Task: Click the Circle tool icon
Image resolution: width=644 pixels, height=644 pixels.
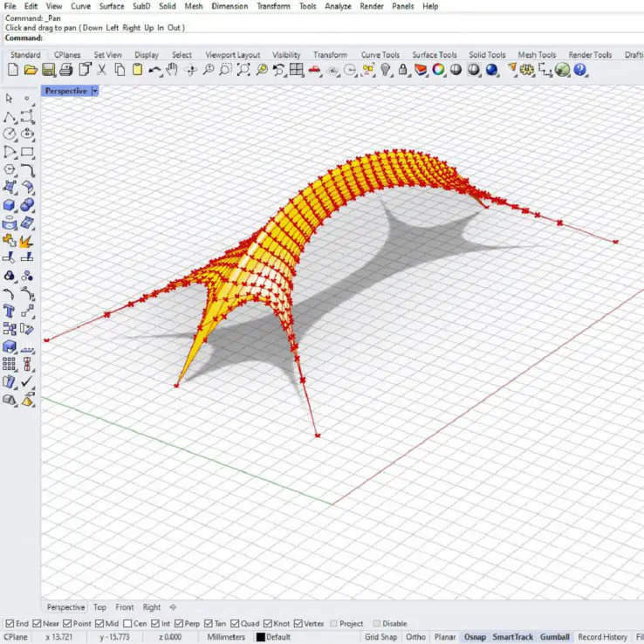Action: point(10,134)
